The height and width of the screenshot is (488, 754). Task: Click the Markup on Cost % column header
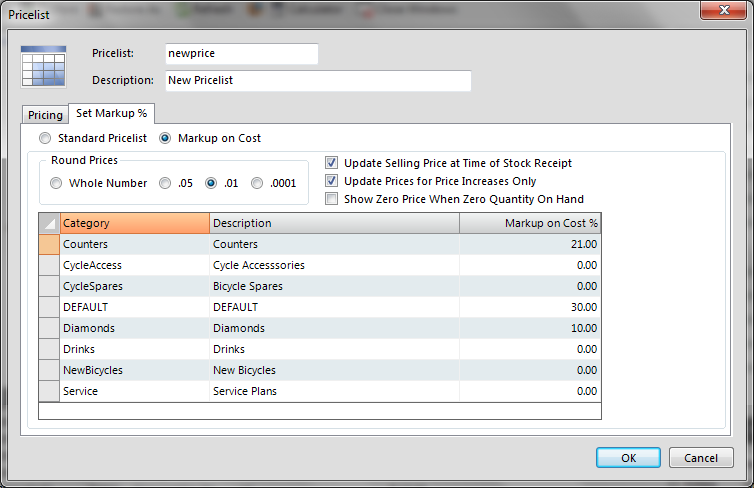[x=530, y=223]
